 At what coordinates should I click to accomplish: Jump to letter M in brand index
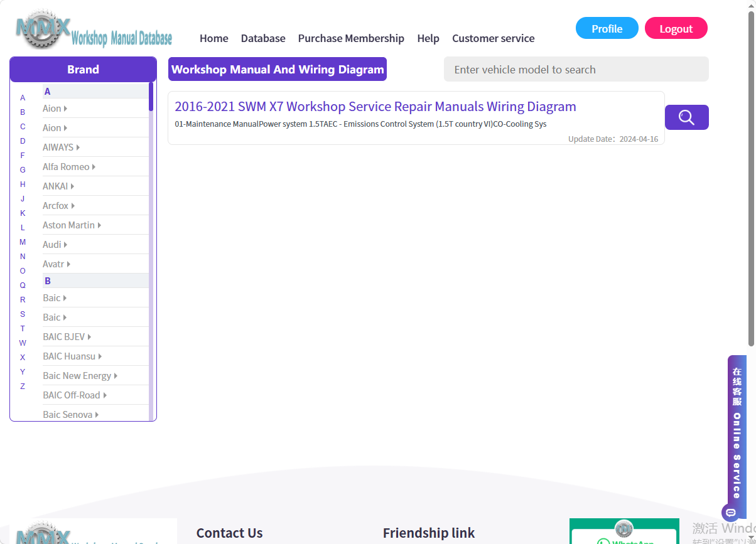pos(23,242)
